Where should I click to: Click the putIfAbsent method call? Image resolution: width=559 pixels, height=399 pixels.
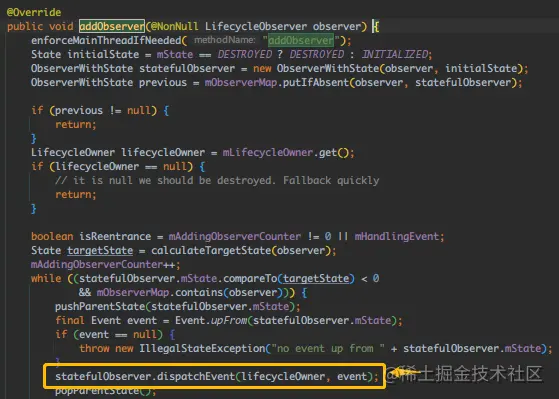(316, 82)
